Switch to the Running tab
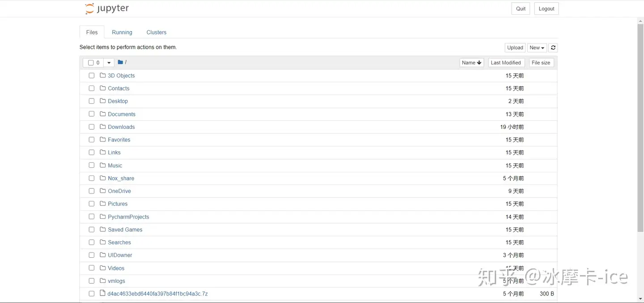Viewport: 644px width, 303px height. point(122,32)
